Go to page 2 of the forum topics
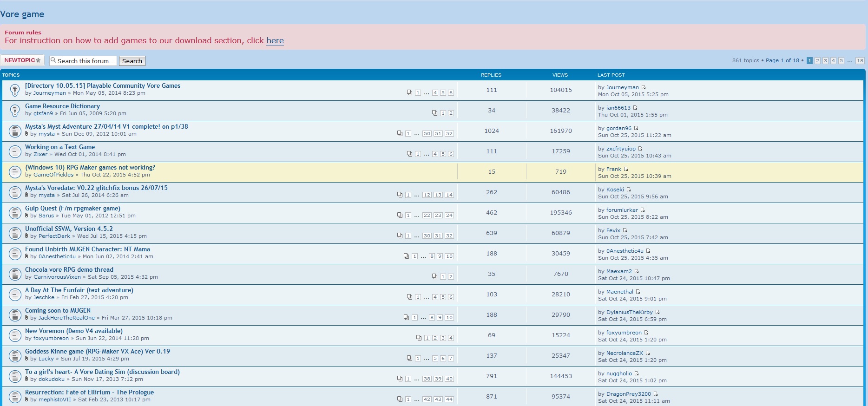868x406 pixels. 817,60
